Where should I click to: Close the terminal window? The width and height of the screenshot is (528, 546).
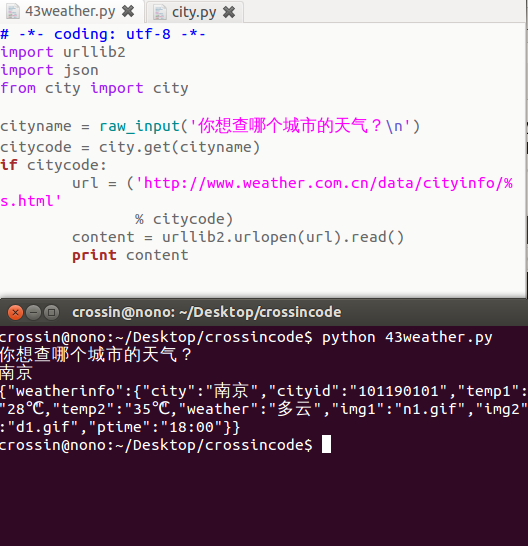(15, 312)
